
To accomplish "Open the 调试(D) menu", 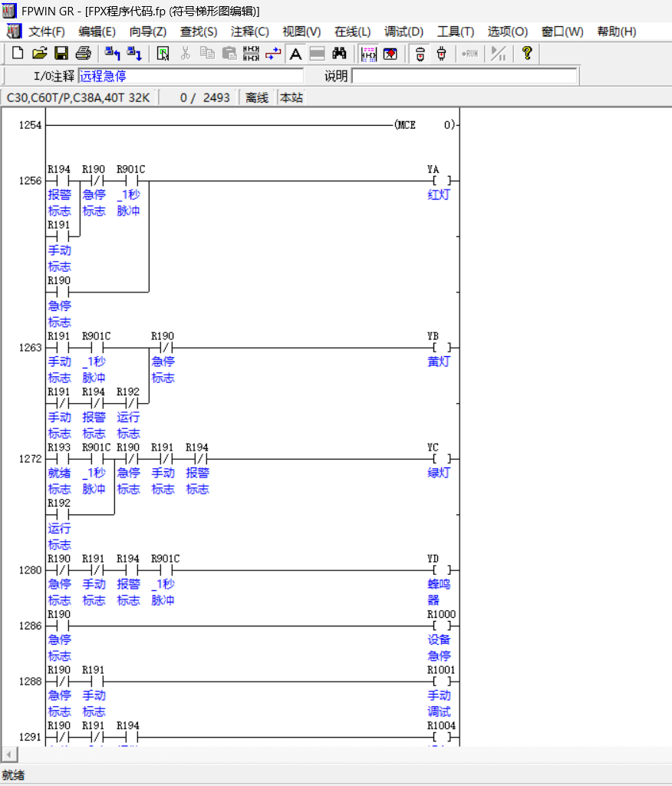I will point(404,31).
